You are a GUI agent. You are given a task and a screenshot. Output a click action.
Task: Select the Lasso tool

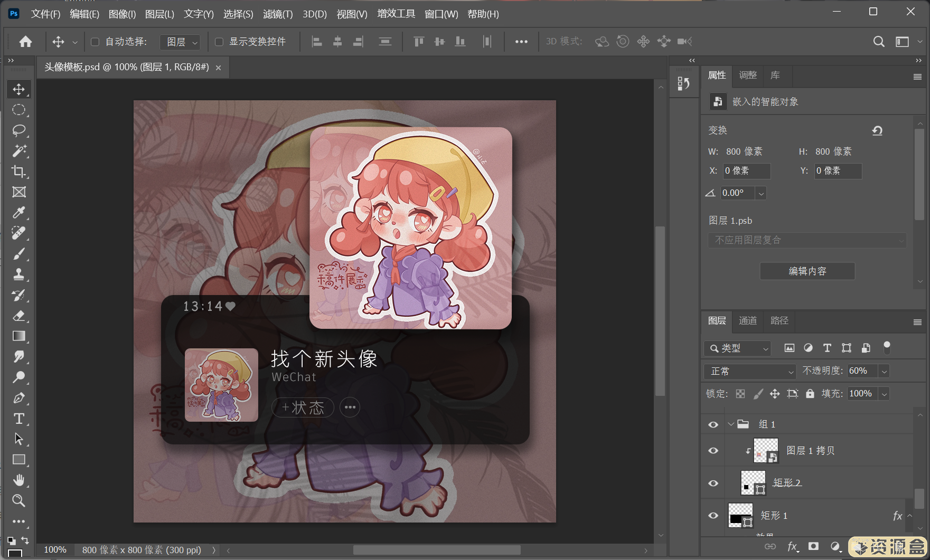pyautogui.click(x=19, y=130)
